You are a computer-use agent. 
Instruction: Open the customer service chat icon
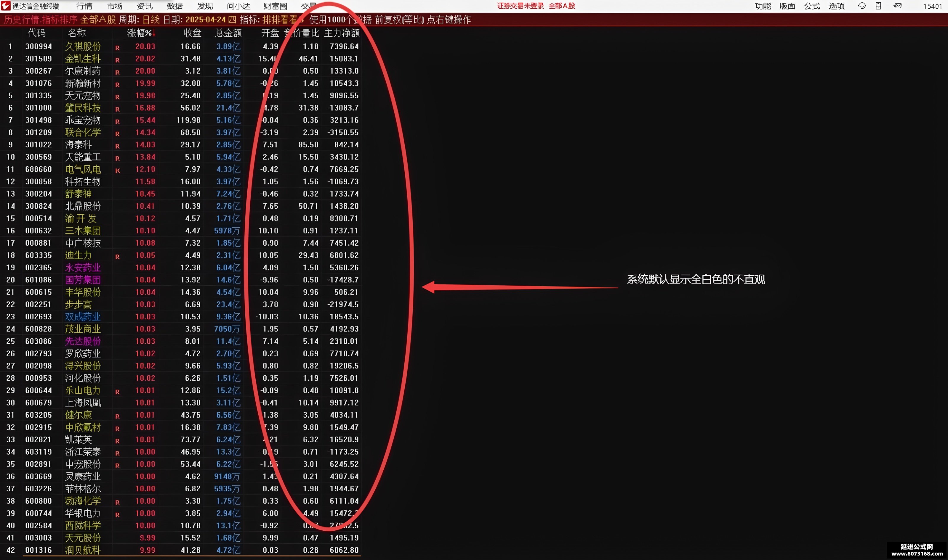pyautogui.click(x=861, y=6)
